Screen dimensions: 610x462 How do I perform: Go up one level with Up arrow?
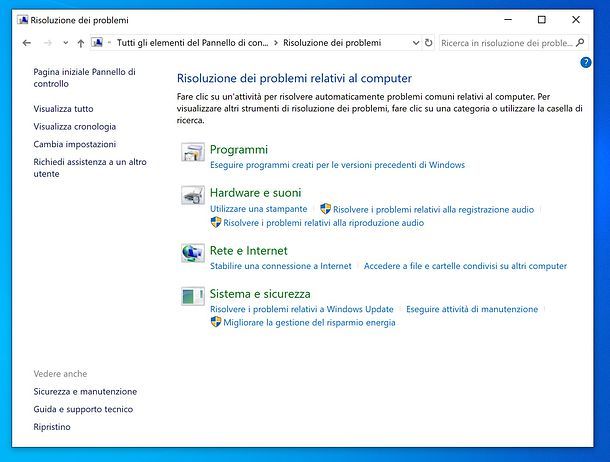tap(81, 43)
